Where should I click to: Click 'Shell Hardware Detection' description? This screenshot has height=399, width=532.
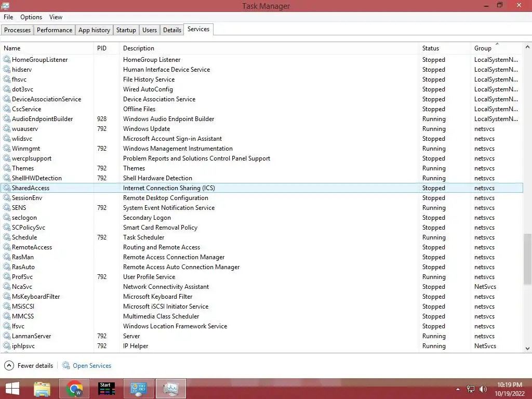(157, 178)
